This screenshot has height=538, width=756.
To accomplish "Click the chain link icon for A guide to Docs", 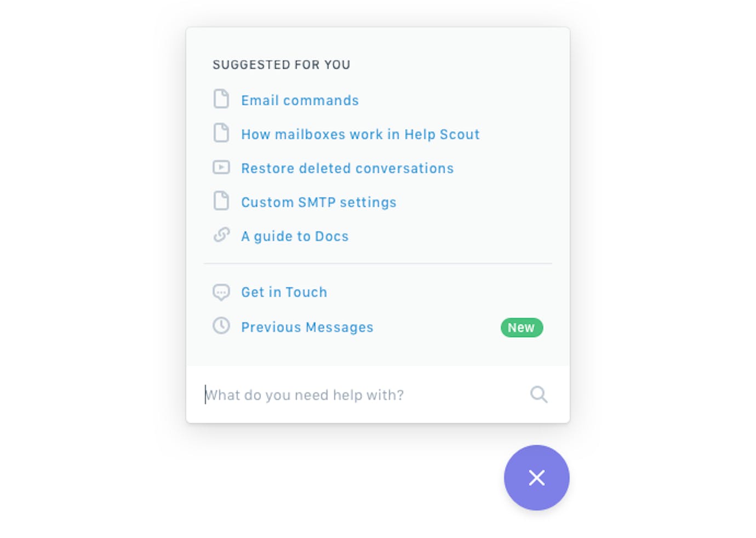I will 221,235.
